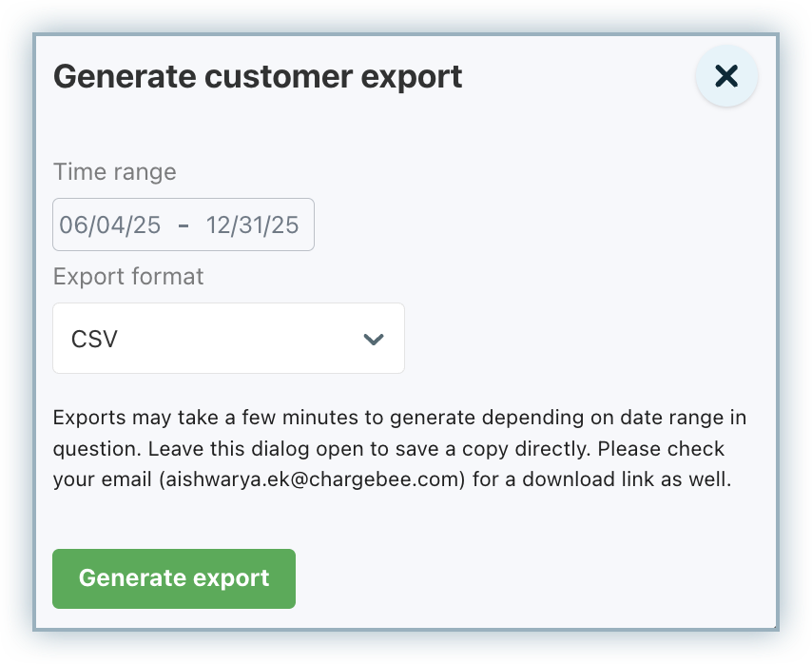Image resolution: width=812 pixels, height=664 pixels.
Task: Click the end date 12/31/25
Action: click(252, 225)
